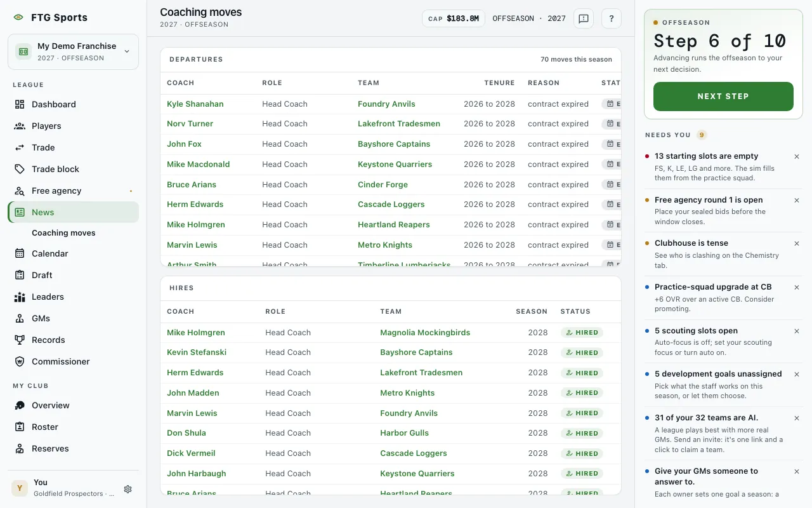Open Don Shula coach link
This screenshot has width=812, height=508.
[x=187, y=433]
